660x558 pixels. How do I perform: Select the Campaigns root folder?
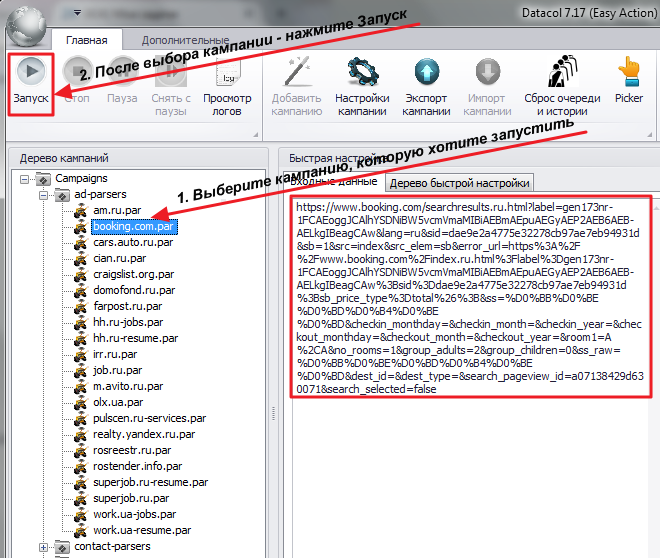[81, 178]
